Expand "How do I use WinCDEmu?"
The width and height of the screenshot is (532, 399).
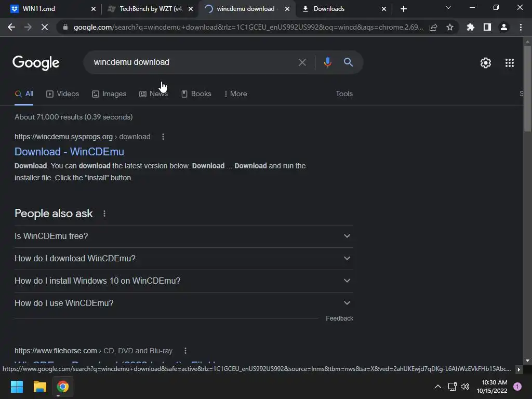point(183,303)
